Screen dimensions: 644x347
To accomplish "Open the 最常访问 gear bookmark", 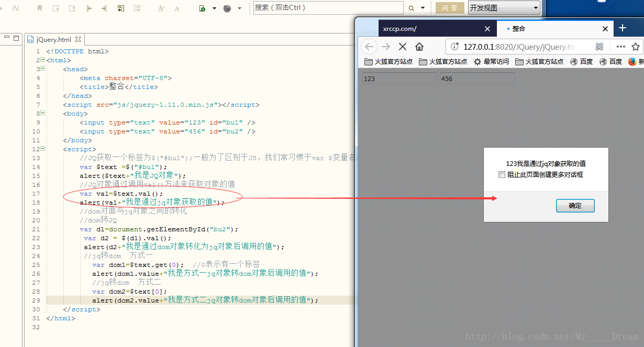I will click(491, 61).
